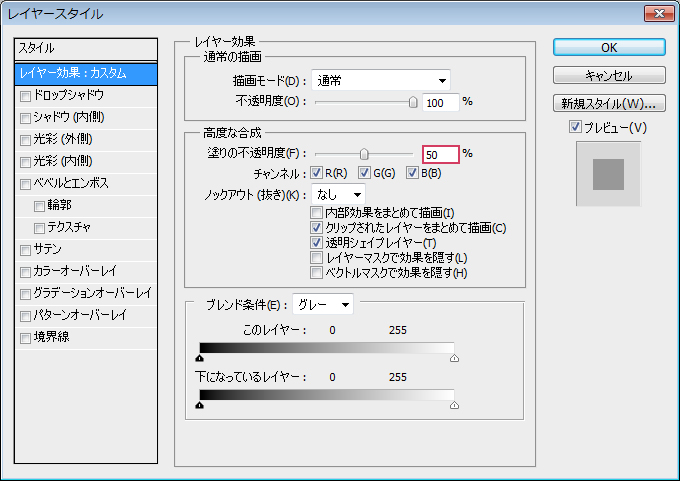This screenshot has width=680, height=481.
Task: Toggle the B(B) channel checkbox
Action: pyautogui.click(x=412, y=173)
